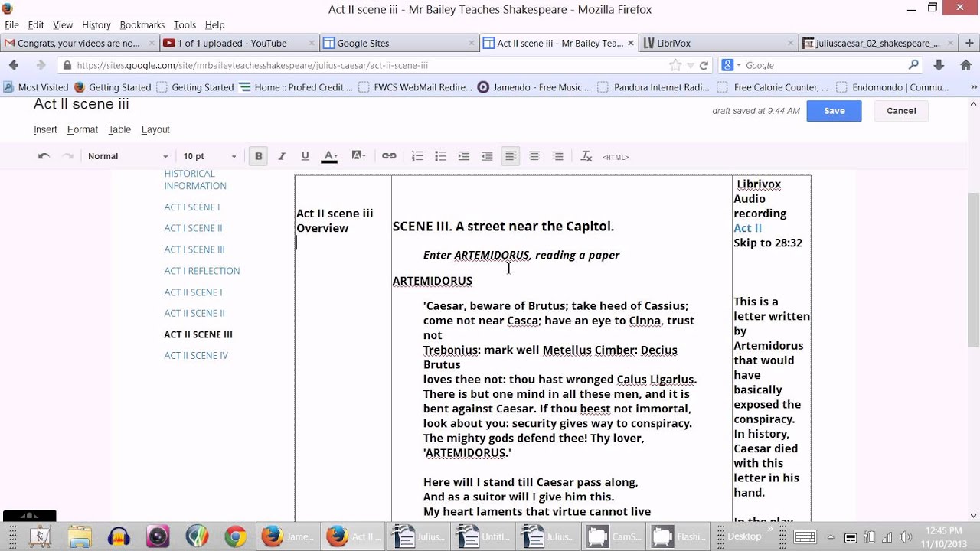Open Google Chrome from the taskbar
Image resolution: width=980 pixels, height=551 pixels.
(x=235, y=536)
